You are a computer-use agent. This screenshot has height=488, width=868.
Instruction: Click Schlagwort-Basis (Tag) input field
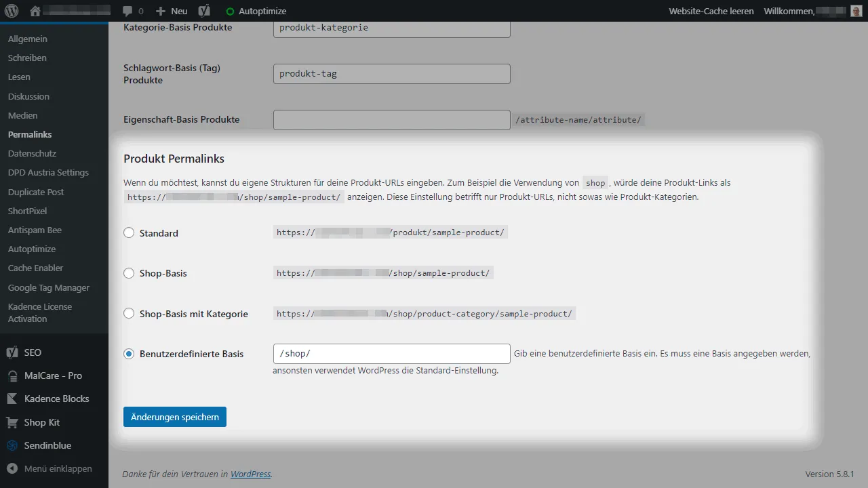tap(391, 74)
